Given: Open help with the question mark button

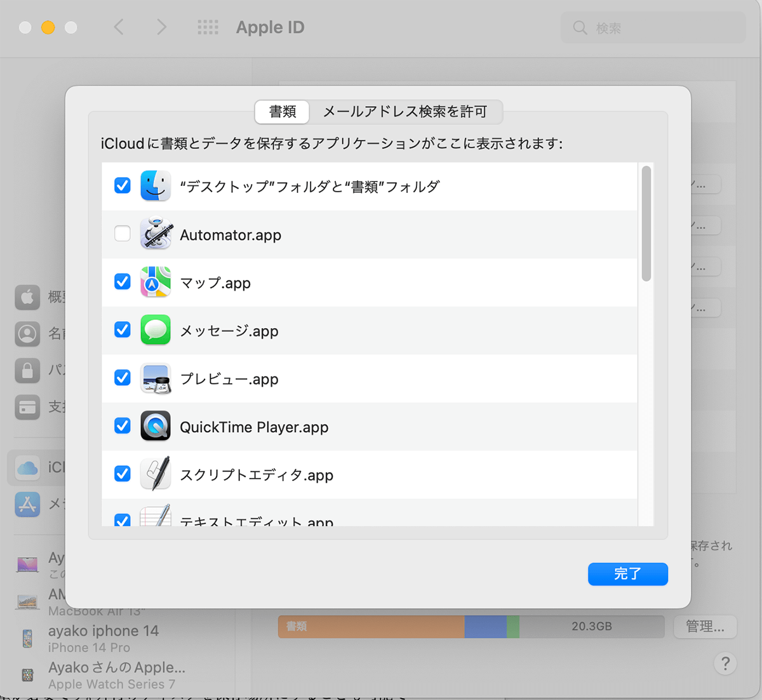Looking at the screenshot, I should pos(725,664).
